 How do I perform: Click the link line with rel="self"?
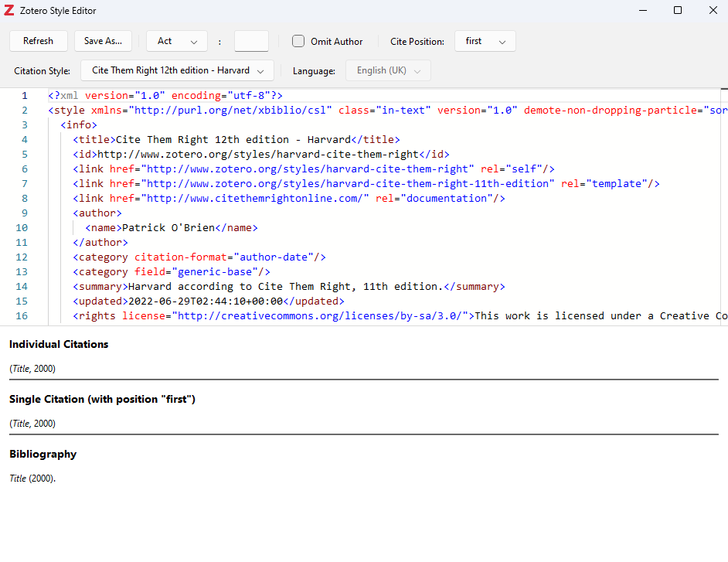click(314, 169)
